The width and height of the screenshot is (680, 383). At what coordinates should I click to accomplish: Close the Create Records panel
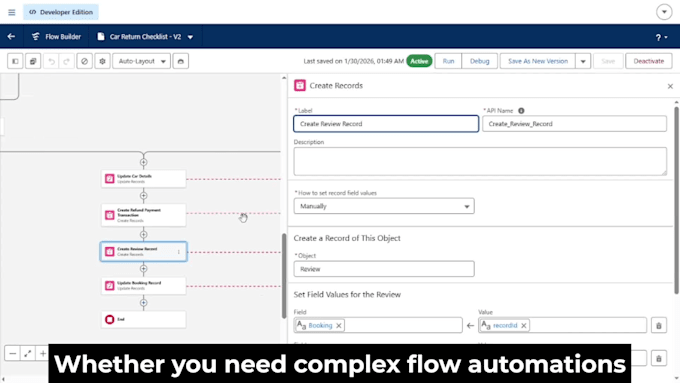670,86
